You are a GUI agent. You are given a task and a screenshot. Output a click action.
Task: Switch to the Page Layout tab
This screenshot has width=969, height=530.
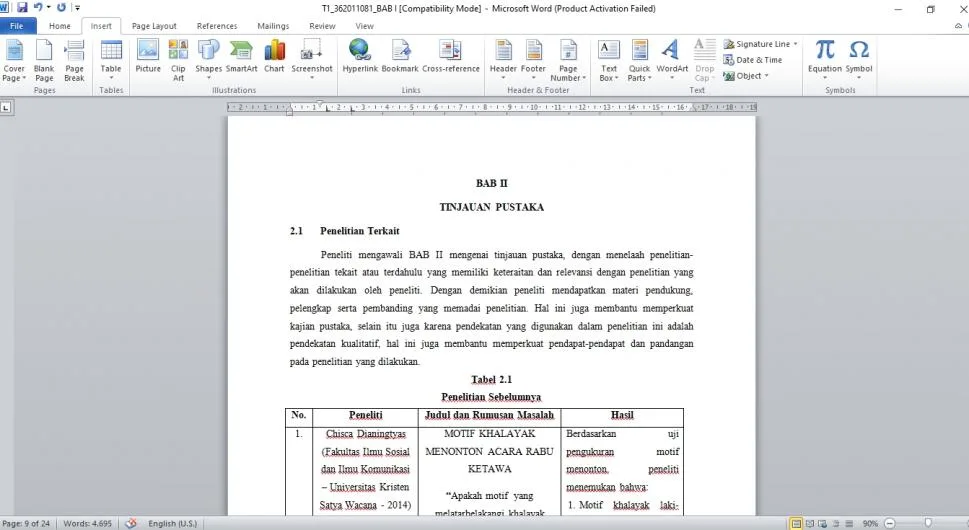pos(154,26)
